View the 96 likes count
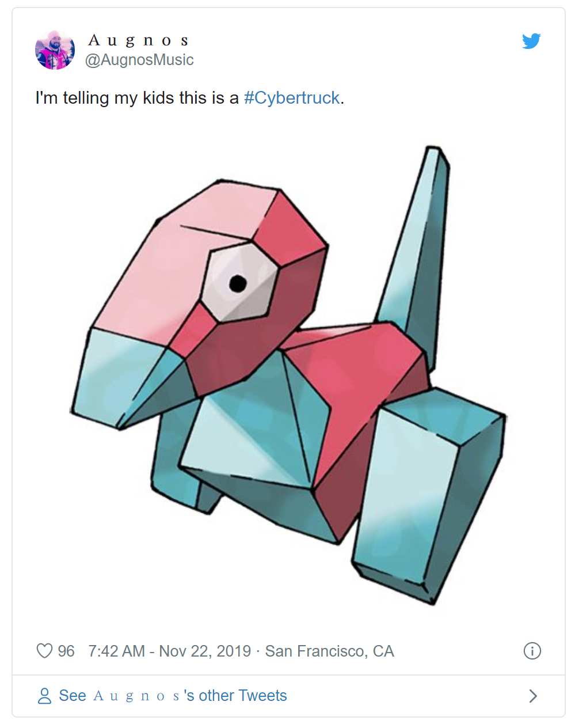 66,651
